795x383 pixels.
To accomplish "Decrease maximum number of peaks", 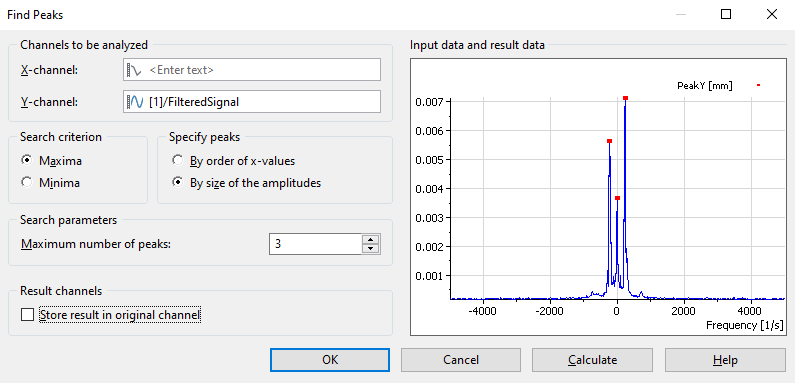I will coord(371,249).
